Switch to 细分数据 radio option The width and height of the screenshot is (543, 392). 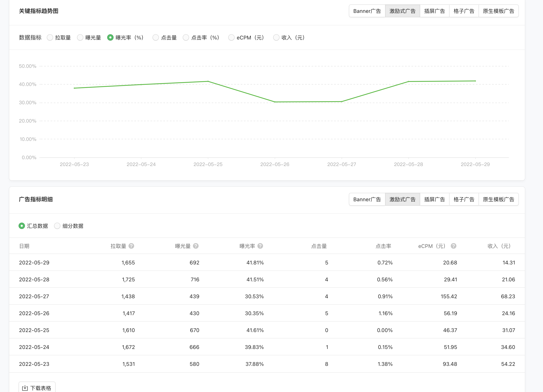(57, 226)
